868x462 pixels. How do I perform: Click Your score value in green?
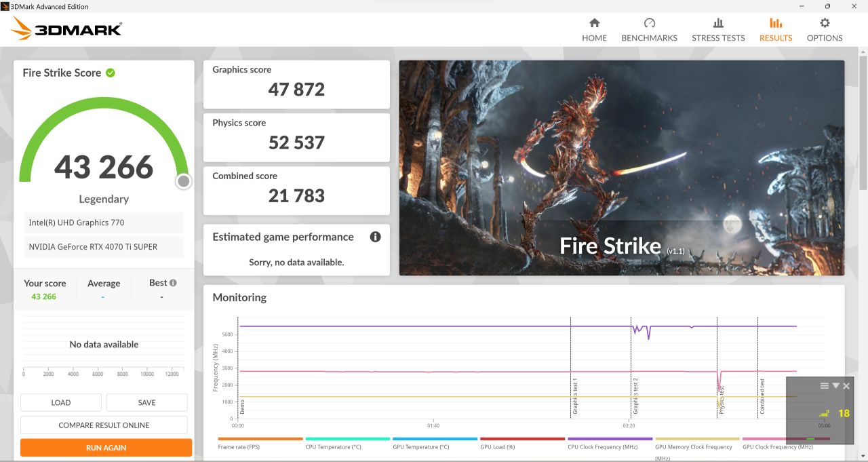pyautogui.click(x=44, y=296)
